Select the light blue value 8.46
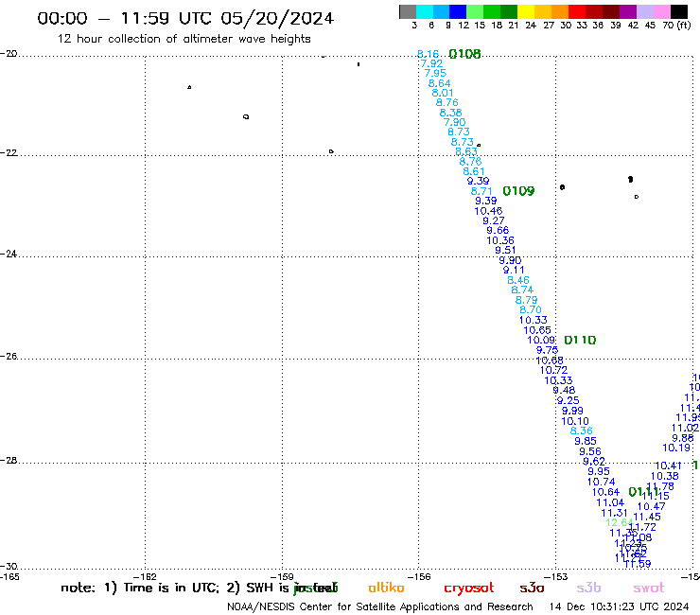Image resolution: width=700 pixels, height=615 pixels. coord(518,280)
